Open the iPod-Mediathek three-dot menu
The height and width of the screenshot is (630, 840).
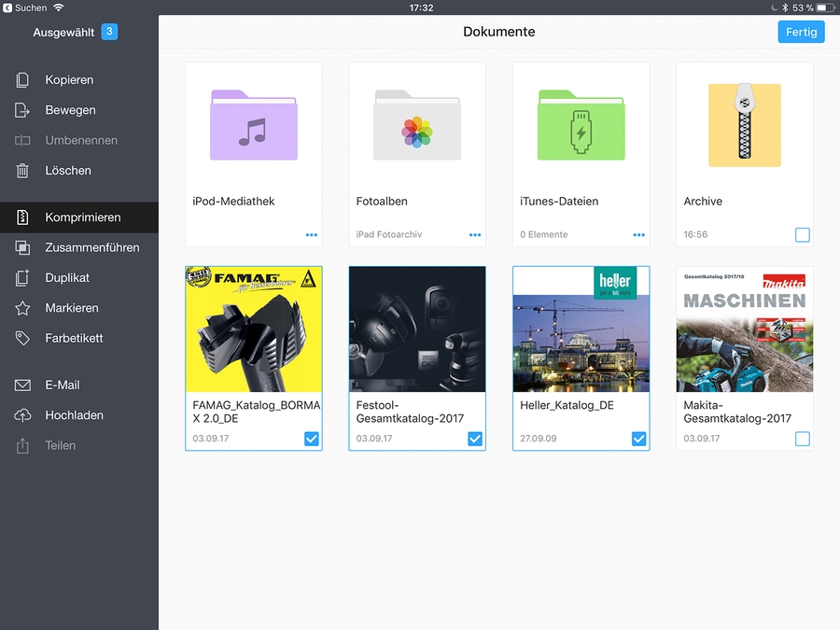[x=312, y=235]
